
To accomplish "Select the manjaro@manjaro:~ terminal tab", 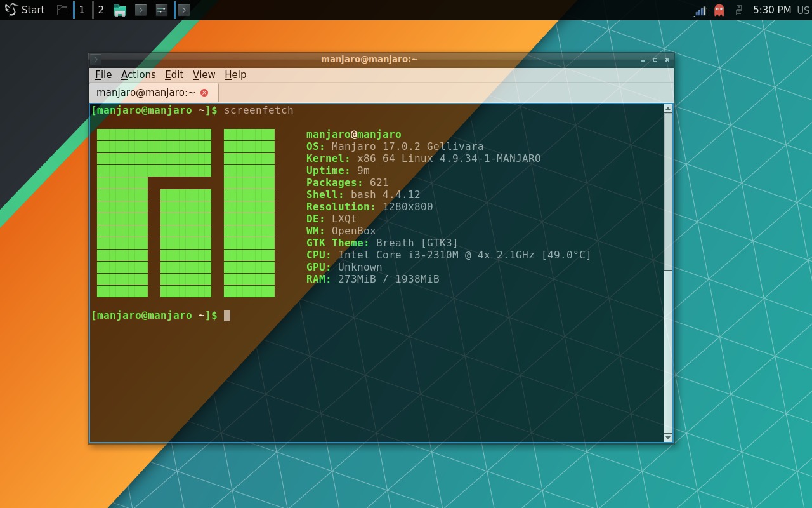I will 145,92.
